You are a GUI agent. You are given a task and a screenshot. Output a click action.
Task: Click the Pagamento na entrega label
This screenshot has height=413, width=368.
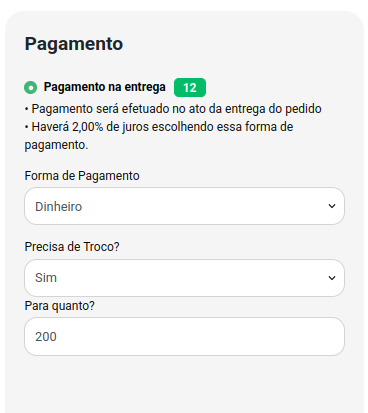(105, 87)
